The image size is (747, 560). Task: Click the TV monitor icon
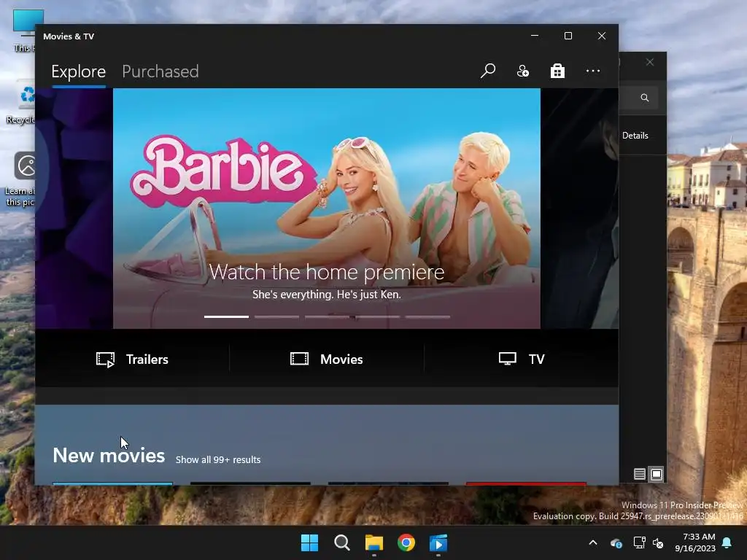point(508,359)
